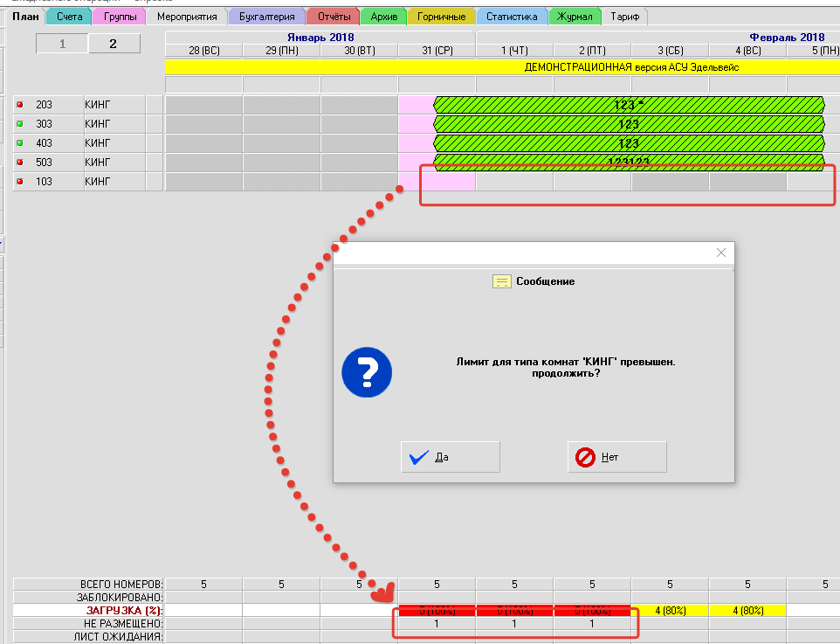Open the Тариф tab

click(x=624, y=17)
